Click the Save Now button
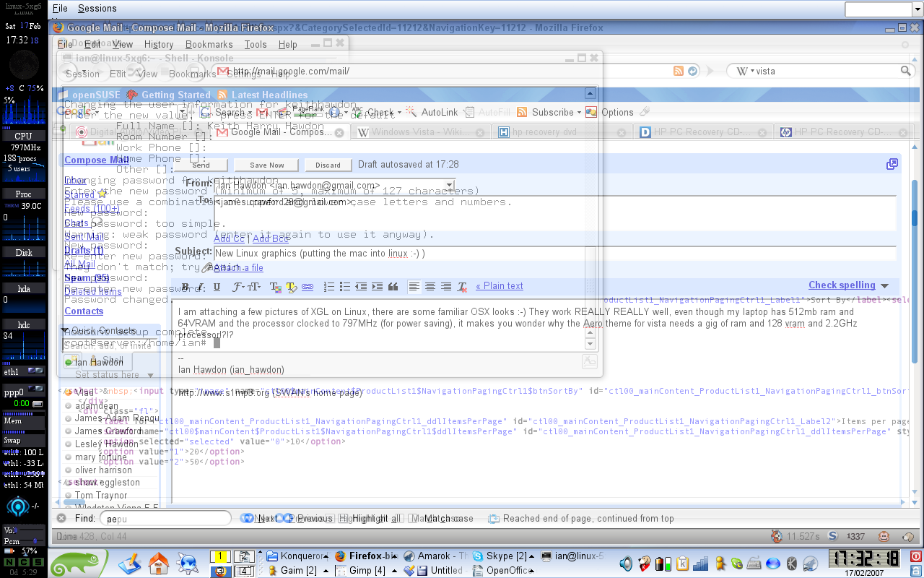 (267, 165)
